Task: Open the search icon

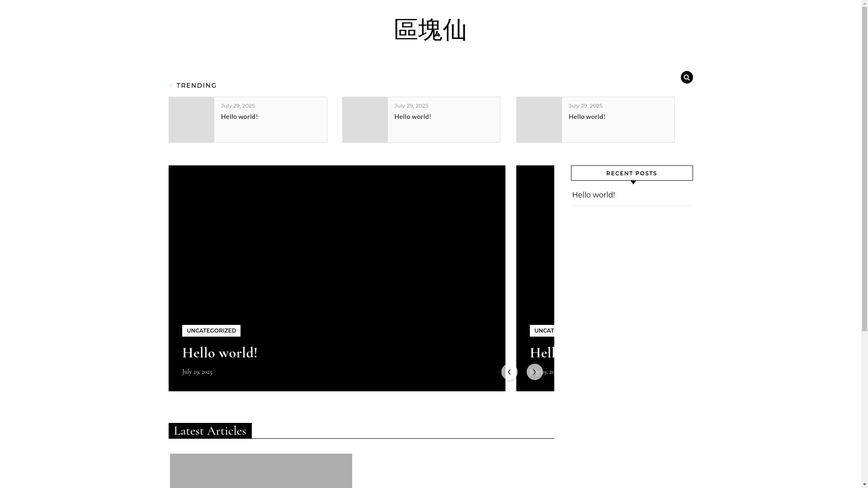Action: [686, 77]
